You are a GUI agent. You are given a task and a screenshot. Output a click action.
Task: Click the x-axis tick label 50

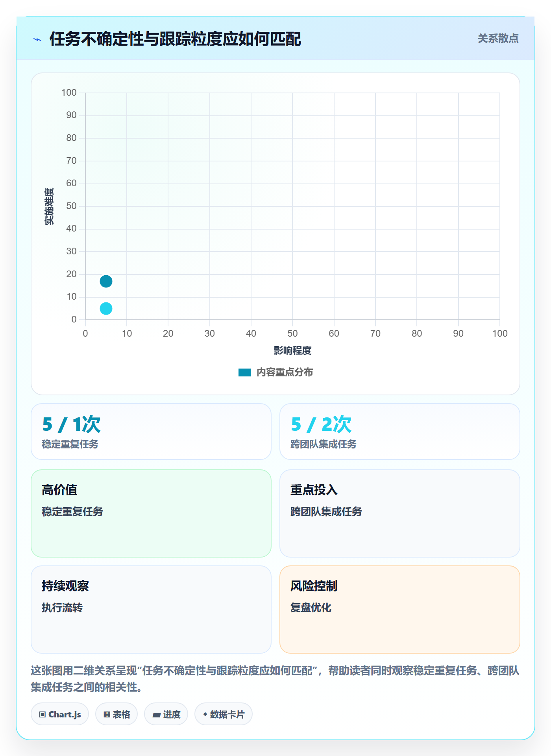(292, 334)
